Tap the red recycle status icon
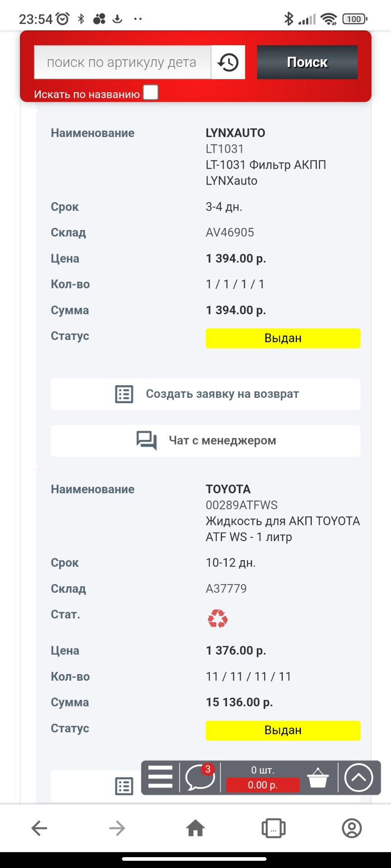391x868 pixels. click(x=218, y=618)
